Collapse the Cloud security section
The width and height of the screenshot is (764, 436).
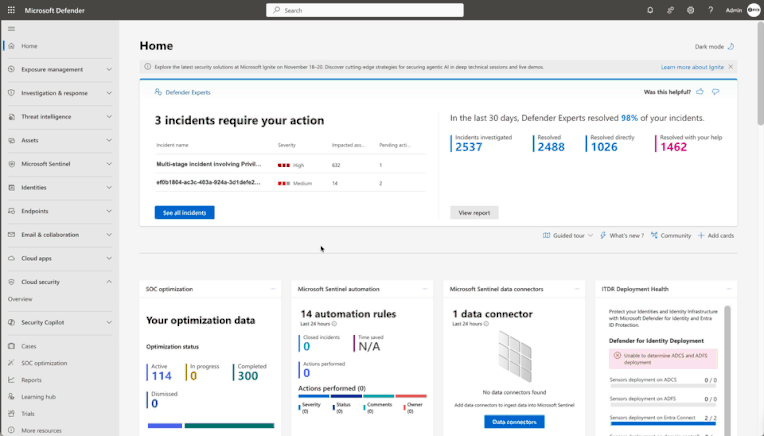click(x=60, y=282)
